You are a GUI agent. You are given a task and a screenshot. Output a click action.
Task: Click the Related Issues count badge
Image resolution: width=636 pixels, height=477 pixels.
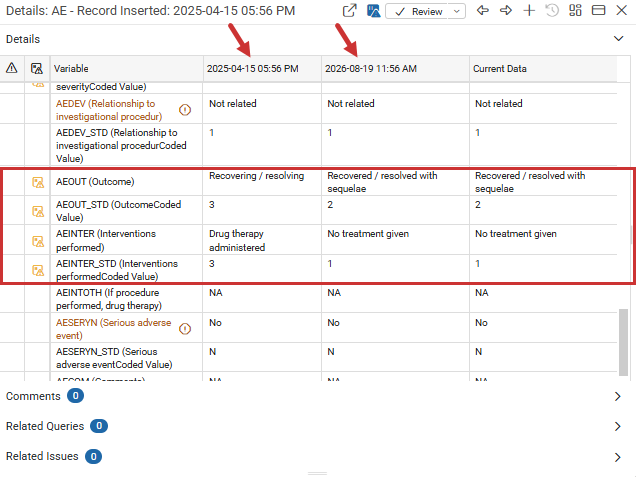click(93, 456)
